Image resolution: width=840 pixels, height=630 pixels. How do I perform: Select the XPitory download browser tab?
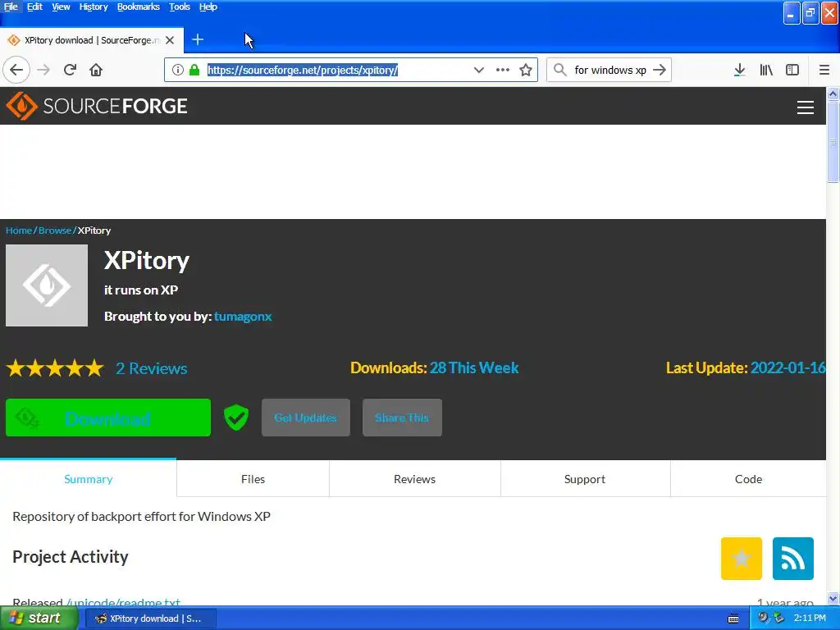[x=92, y=40]
